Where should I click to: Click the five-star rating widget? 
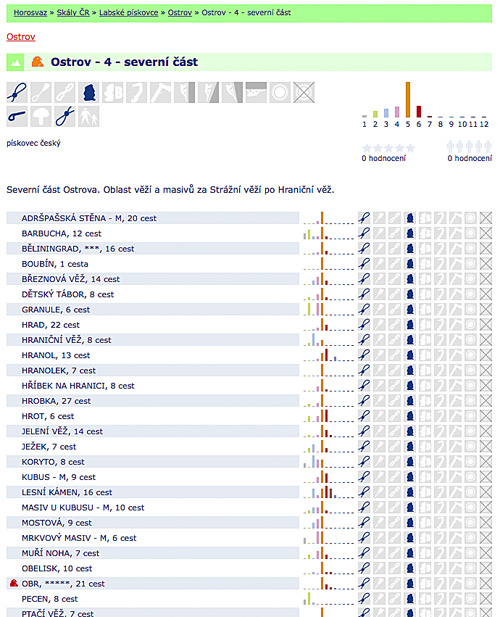[x=389, y=148]
